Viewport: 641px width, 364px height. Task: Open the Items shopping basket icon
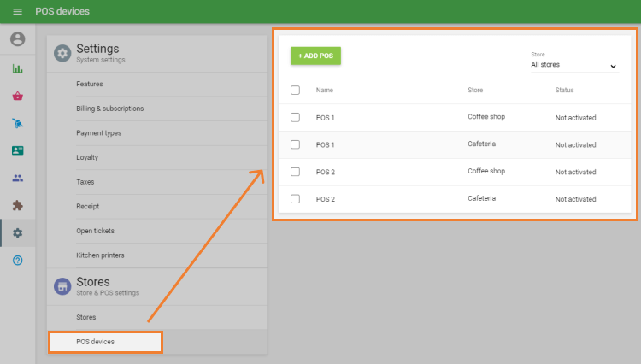18,96
